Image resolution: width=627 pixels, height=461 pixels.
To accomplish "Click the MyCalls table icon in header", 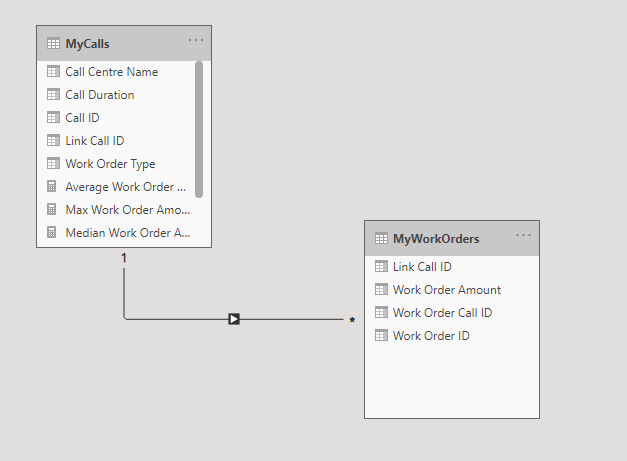I will point(53,44).
